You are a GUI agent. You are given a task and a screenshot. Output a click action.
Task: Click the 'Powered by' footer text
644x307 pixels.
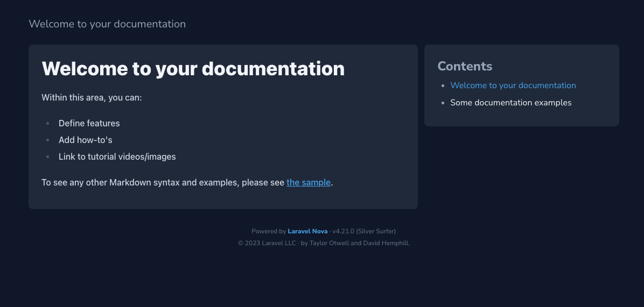pos(268,231)
